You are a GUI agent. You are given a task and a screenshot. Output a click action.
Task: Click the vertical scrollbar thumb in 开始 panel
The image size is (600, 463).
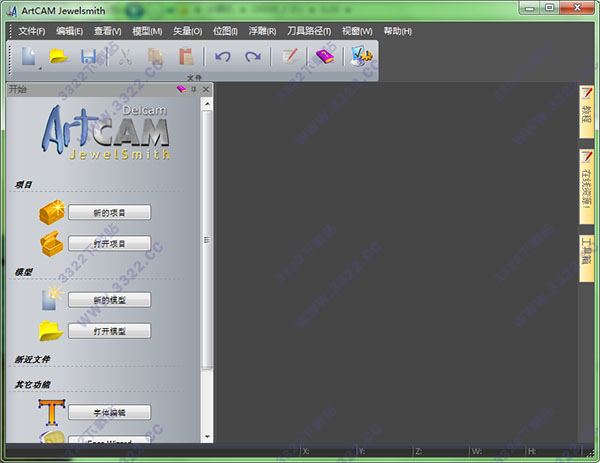tap(207, 240)
